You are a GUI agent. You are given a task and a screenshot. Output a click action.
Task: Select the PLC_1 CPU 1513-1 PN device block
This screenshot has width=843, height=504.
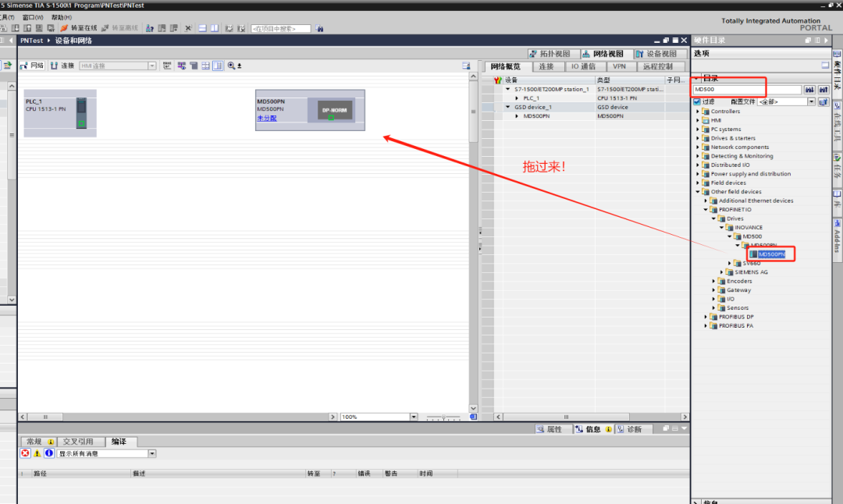[60, 113]
